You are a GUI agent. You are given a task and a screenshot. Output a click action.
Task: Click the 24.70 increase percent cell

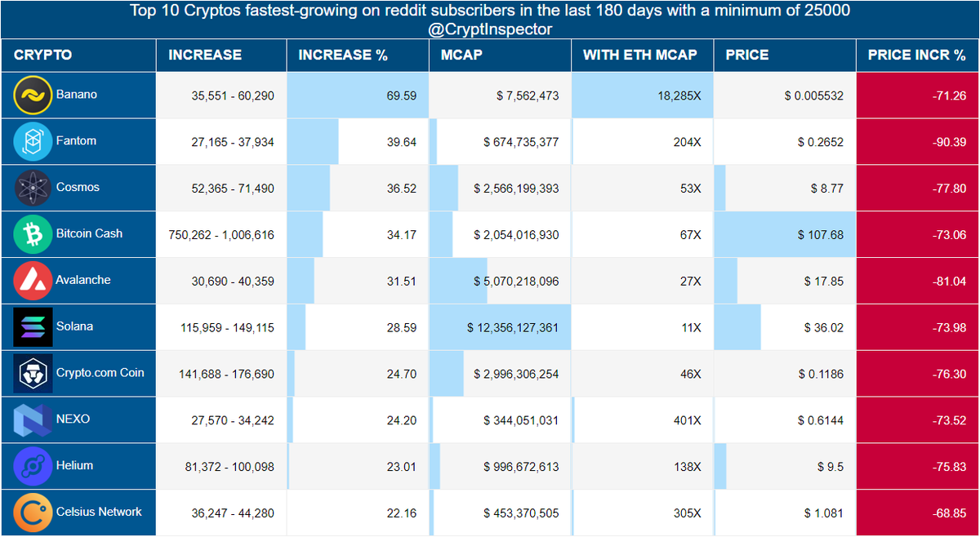tap(358, 375)
